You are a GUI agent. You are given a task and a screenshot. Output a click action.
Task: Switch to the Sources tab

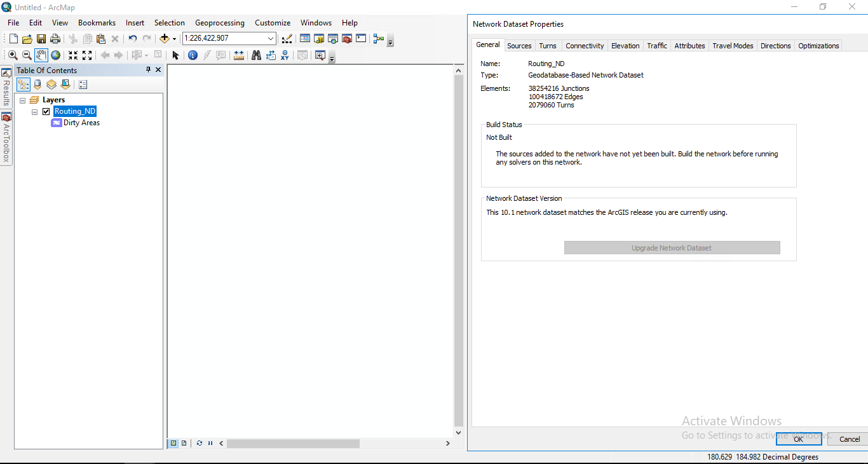click(x=519, y=46)
